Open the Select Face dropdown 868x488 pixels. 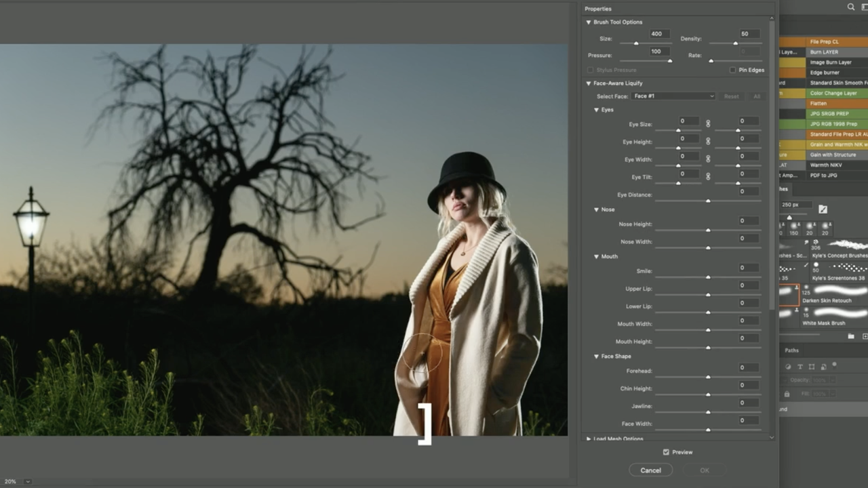point(673,96)
